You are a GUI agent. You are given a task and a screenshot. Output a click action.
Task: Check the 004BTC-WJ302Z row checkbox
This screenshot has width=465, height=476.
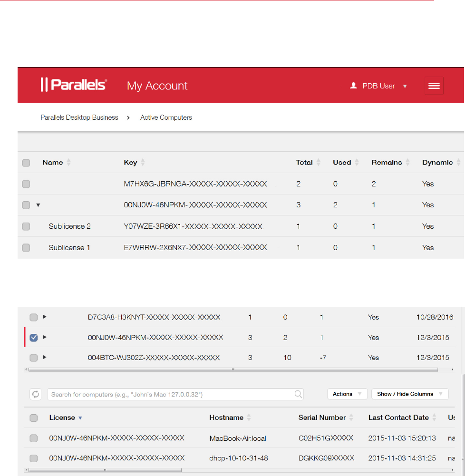click(34, 358)
